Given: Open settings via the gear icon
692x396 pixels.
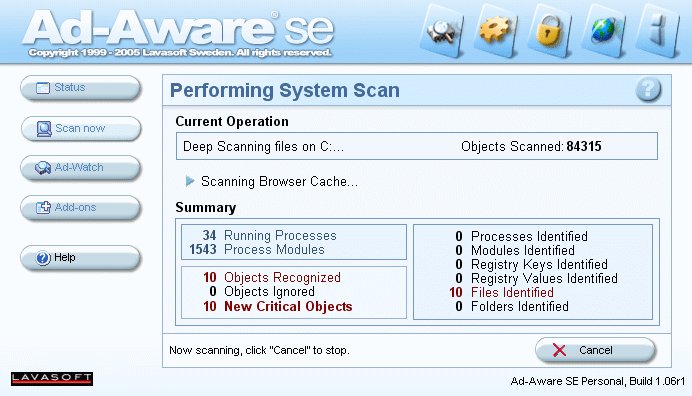Looking at the screenshot, I should click(x=496, y=32).
